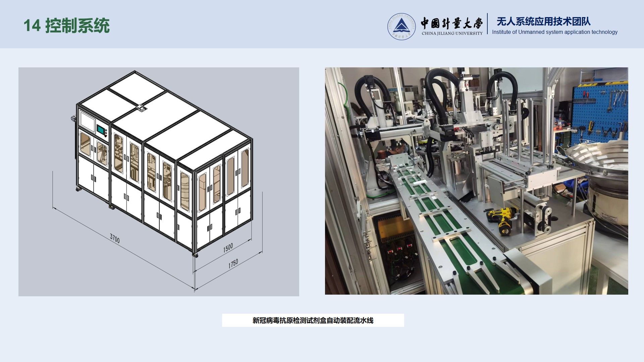Click the green touchscreen panel on cabinet

click(101, 129)
